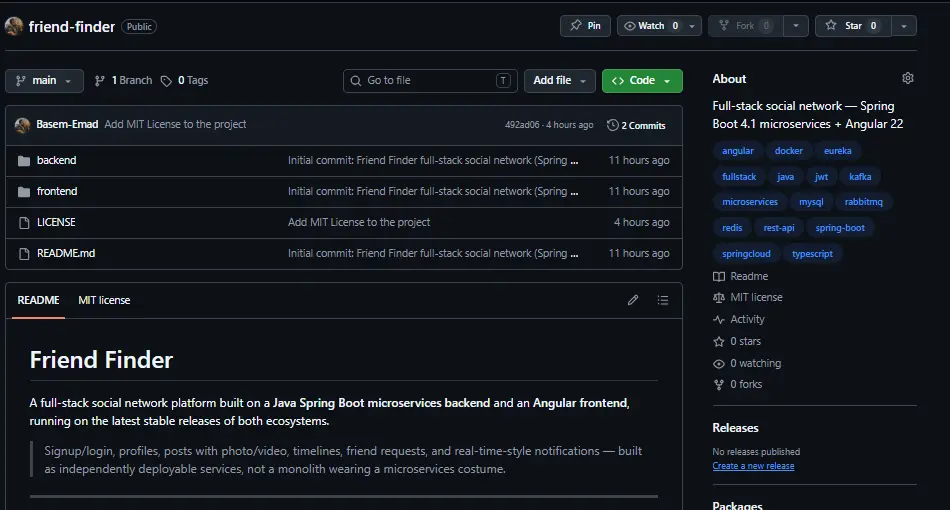Open the Star lists dropdown arrow

[x=904, y=26]
